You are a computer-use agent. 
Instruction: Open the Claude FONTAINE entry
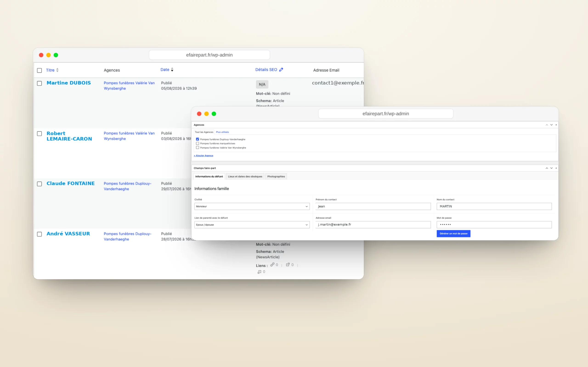[x=71, y=183]
